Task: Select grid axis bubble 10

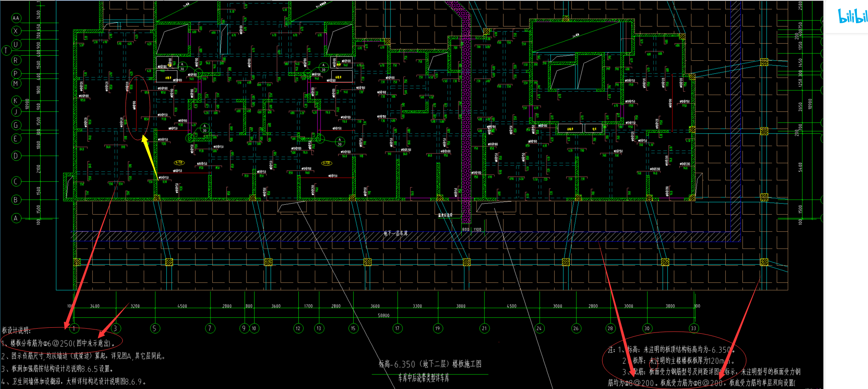Action: coord(254,329)
